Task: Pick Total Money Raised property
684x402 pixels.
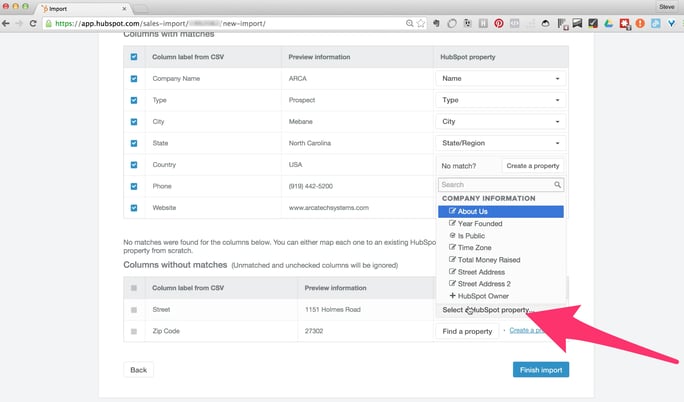Action: (501, 260)
